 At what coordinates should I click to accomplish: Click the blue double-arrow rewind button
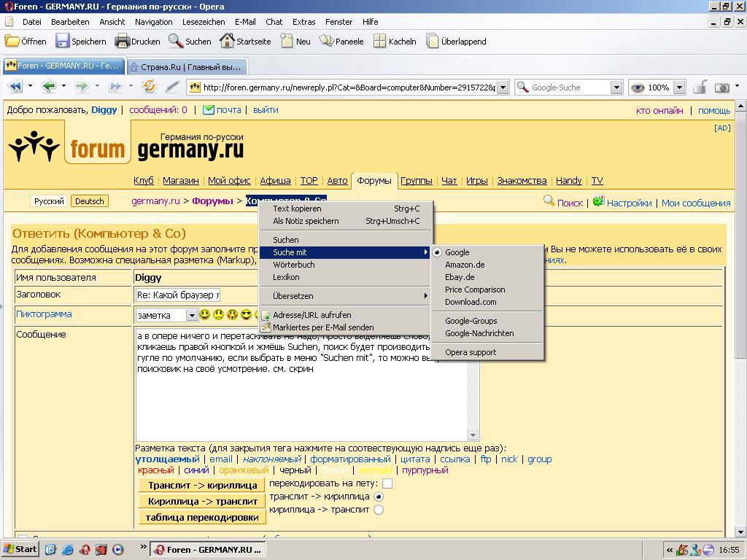click(x=16, y=87)
